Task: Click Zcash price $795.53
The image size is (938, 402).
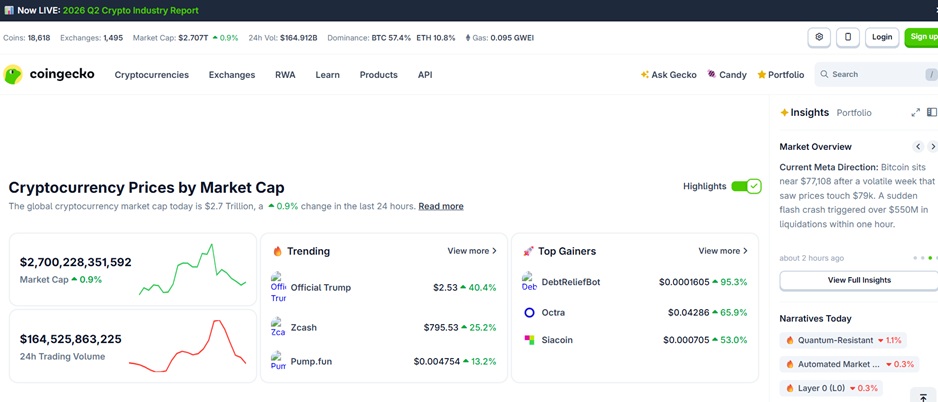Action: coord(441,327)
